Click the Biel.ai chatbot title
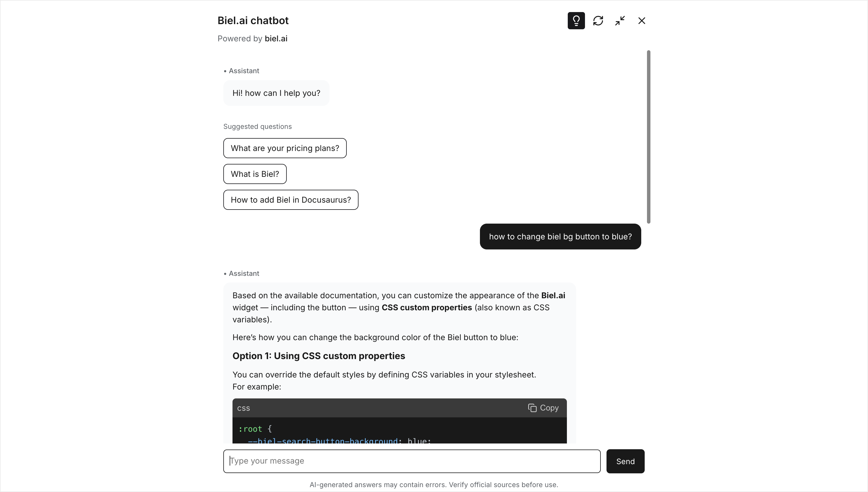The width and height of the screenshot is (868, 492). (253, 21)
